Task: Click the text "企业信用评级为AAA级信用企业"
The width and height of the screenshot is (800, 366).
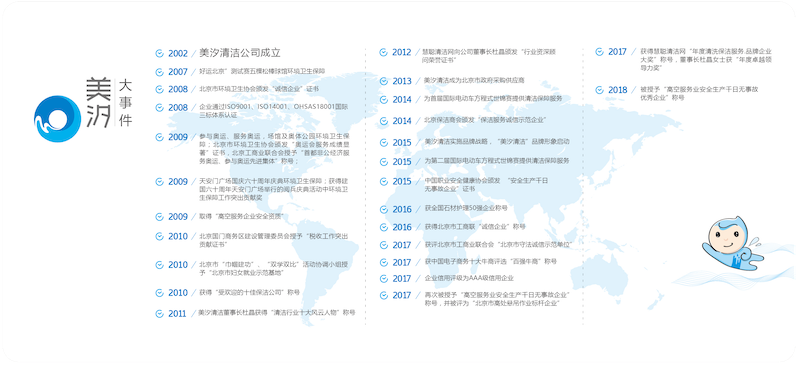Action: point(469,278)
